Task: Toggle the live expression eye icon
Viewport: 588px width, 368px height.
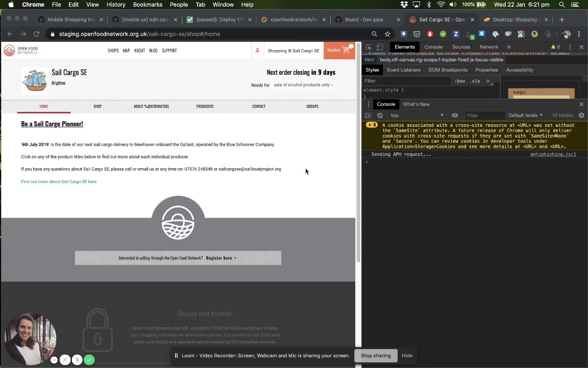Action: point(454,116)
